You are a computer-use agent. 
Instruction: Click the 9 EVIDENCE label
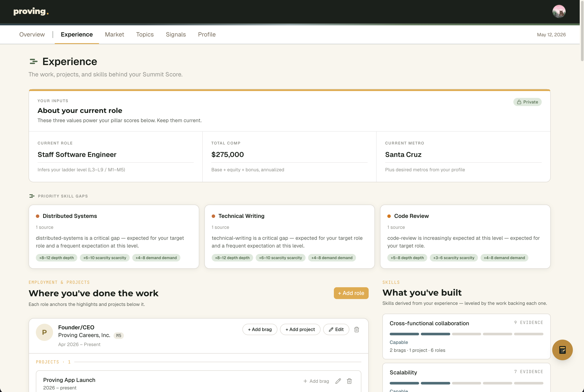click(529, 322)
